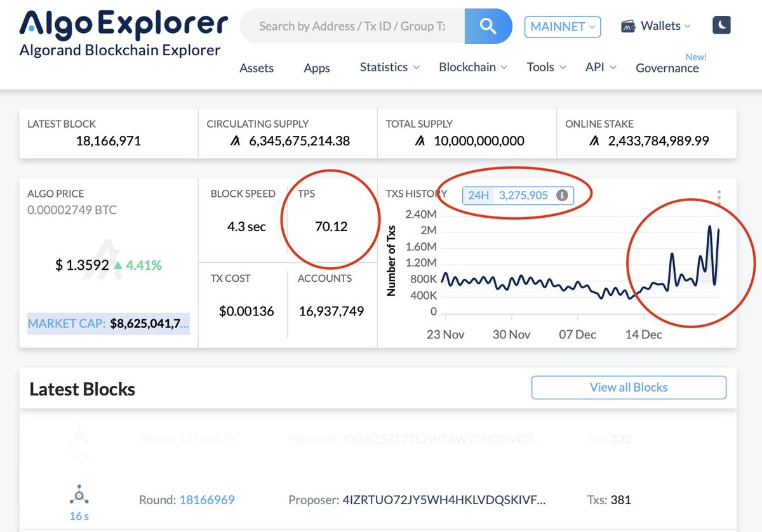Open proposer 4IZRTUO72JY5WH4HKLVDQSKIVF address

[444, 500]
